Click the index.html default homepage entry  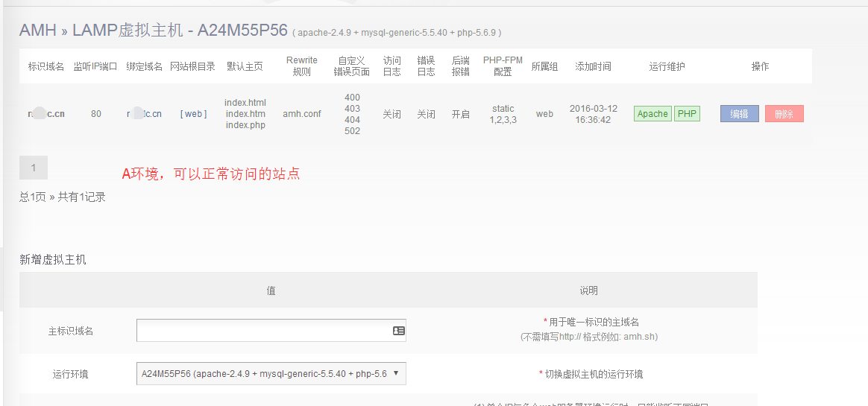click(245, 103)
